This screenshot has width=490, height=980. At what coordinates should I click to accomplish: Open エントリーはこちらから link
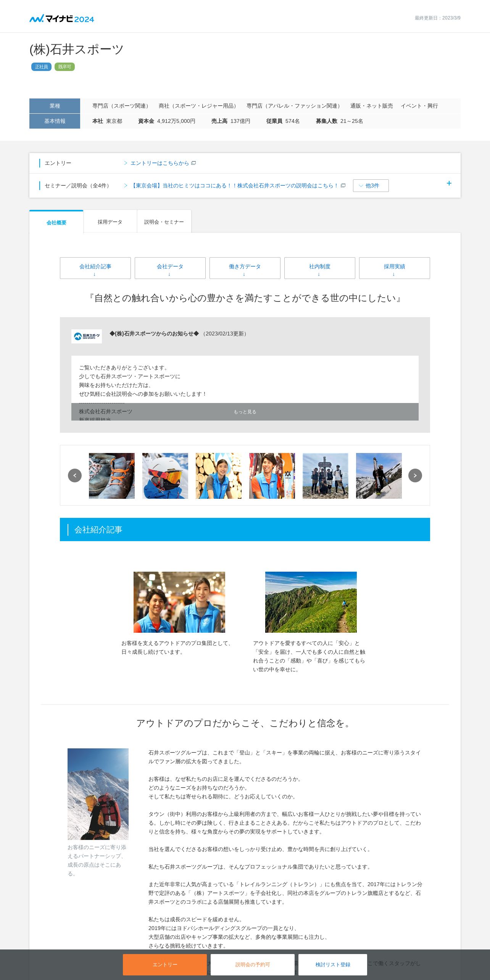[x=160, y=163]
